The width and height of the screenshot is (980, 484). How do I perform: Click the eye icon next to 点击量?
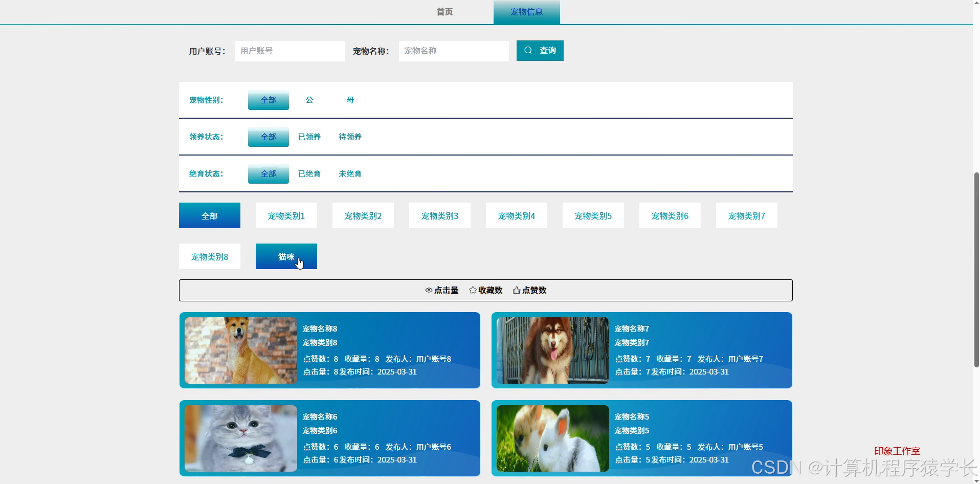tap(429, 290)
